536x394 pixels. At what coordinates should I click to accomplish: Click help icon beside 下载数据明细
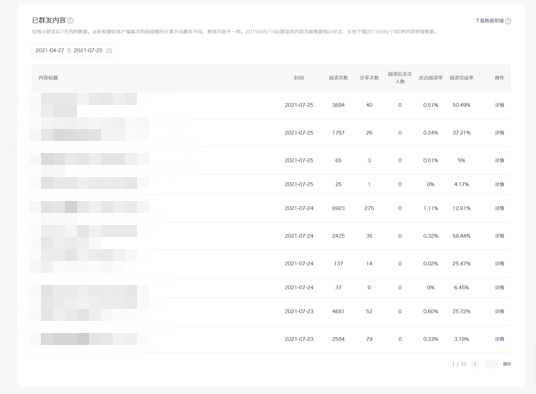[x=508, y=21]
